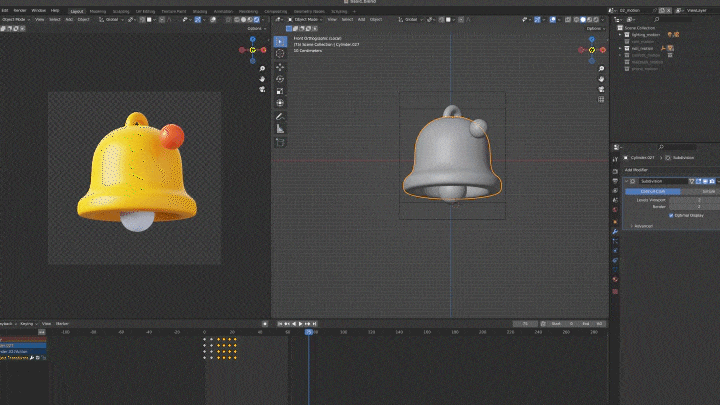
Task: Adjust Levels Viewport value field
Action: coord(694,200)
